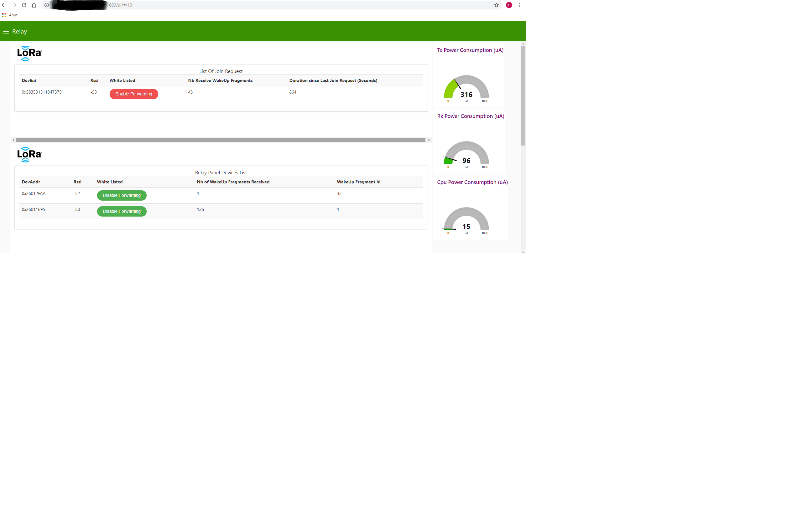
Task: Click the browser forward arrow
Action: click(x=14, y=5)
